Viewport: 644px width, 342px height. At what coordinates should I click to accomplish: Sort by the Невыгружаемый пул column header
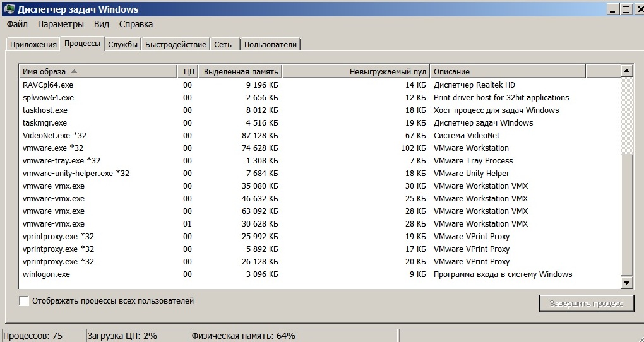click(x=355, y=71)
